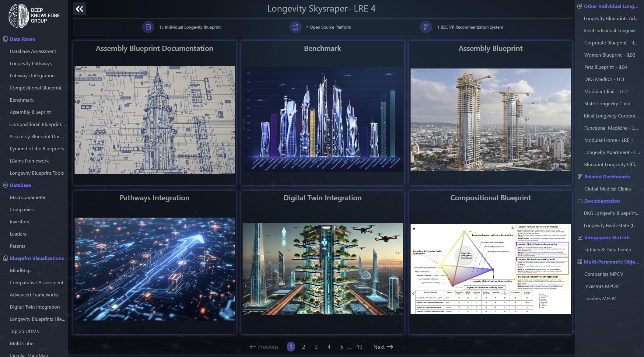644x357 pixels.
Task: Click the Infographic Statistic chart icon
Action: pos(580,237)
